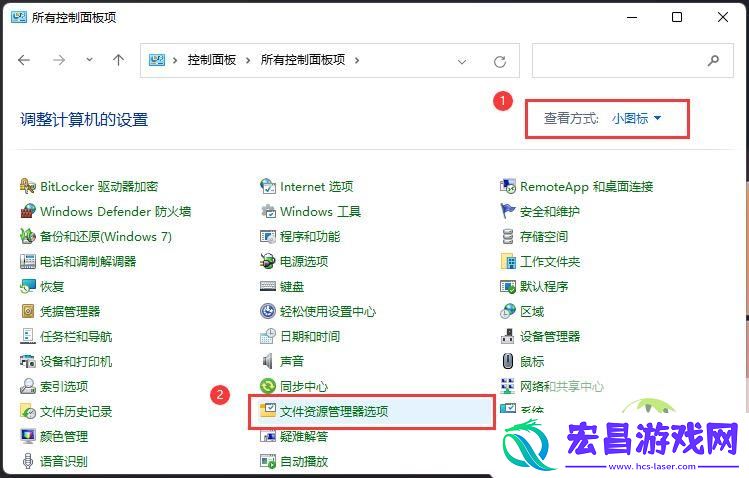Click the 默认程序 icon
The height and width of the screenshot is (478, 749).
point(508,286)
